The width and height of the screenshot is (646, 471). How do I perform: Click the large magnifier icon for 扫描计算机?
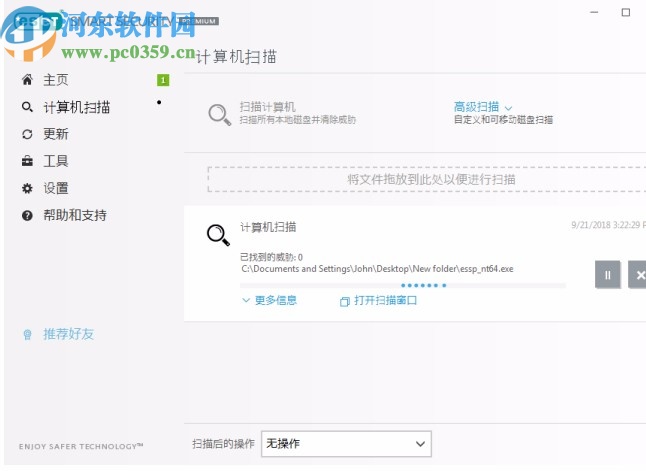coord(219,114)
